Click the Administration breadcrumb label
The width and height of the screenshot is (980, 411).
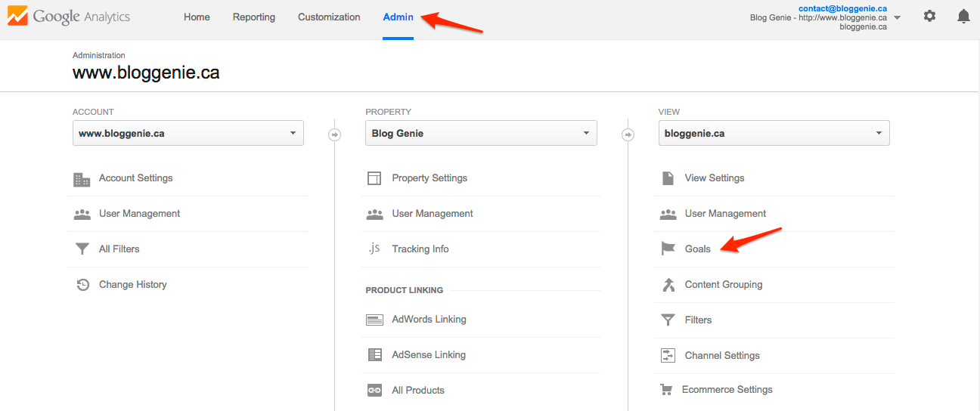click(x=99, y=55)
